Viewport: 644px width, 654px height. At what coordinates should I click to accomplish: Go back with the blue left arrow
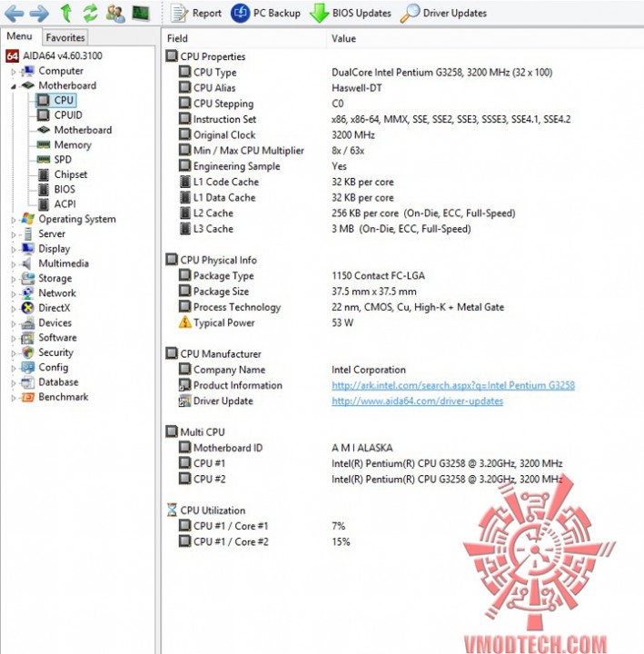15,14
